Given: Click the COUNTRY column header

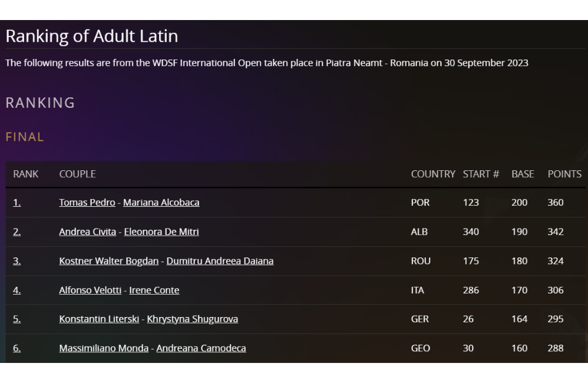Looking at the screenshot, I should [433, 174].
